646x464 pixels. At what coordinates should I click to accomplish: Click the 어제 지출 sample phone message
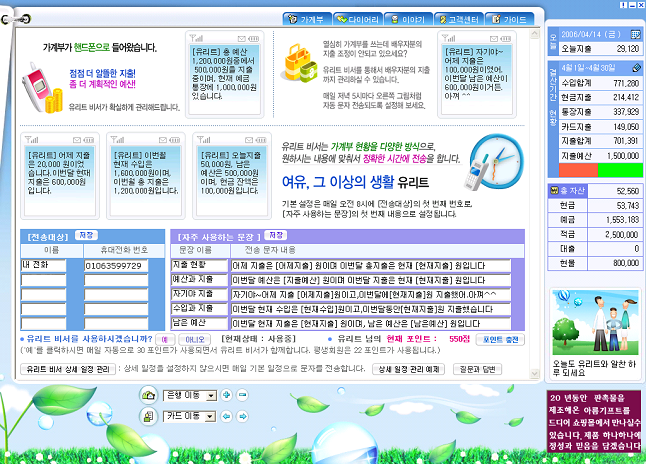(60, 176)
